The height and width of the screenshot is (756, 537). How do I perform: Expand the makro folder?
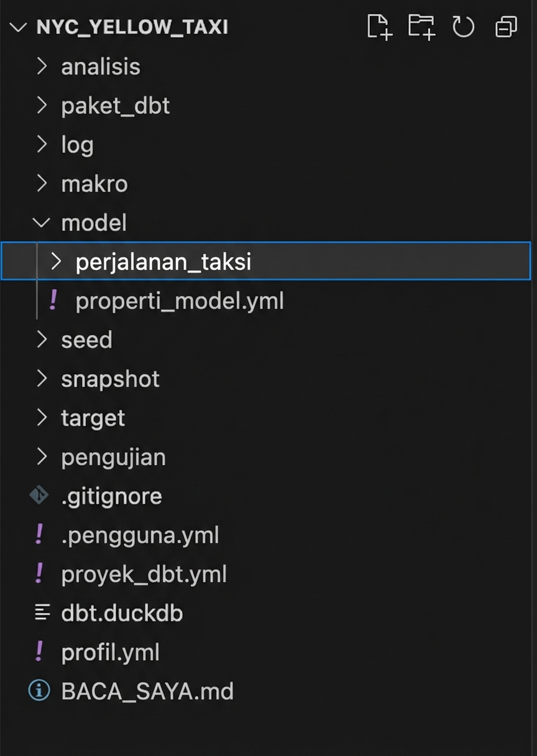pyautogui.click(x=42, y=183)
